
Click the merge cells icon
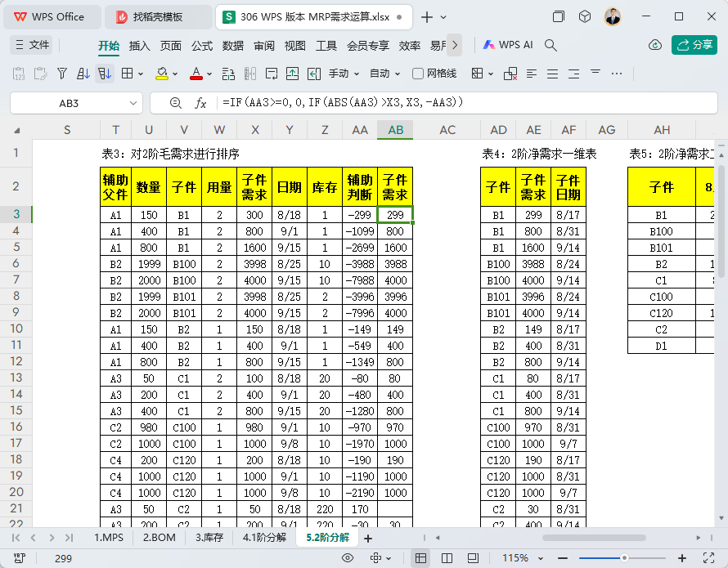point(228,74)
